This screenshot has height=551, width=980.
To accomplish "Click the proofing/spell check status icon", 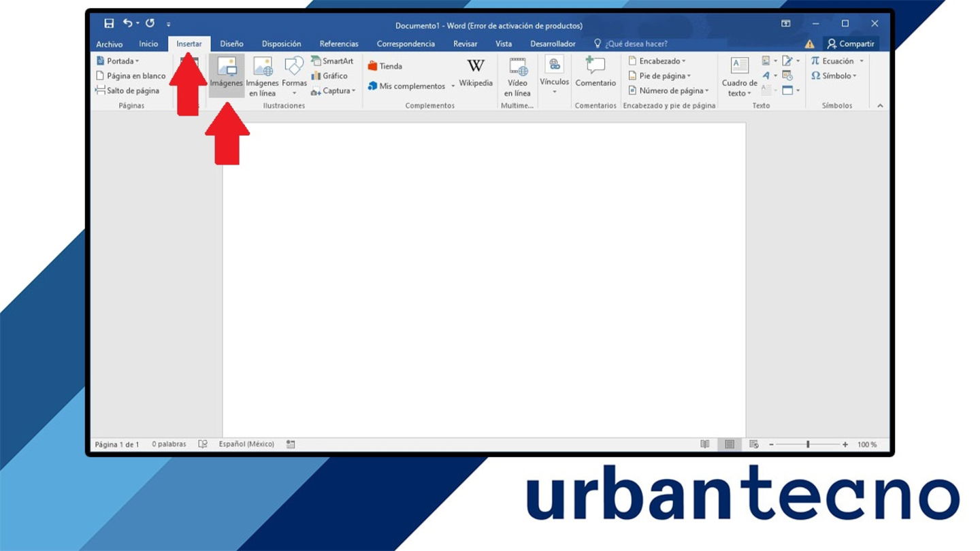I will [203, 444].
